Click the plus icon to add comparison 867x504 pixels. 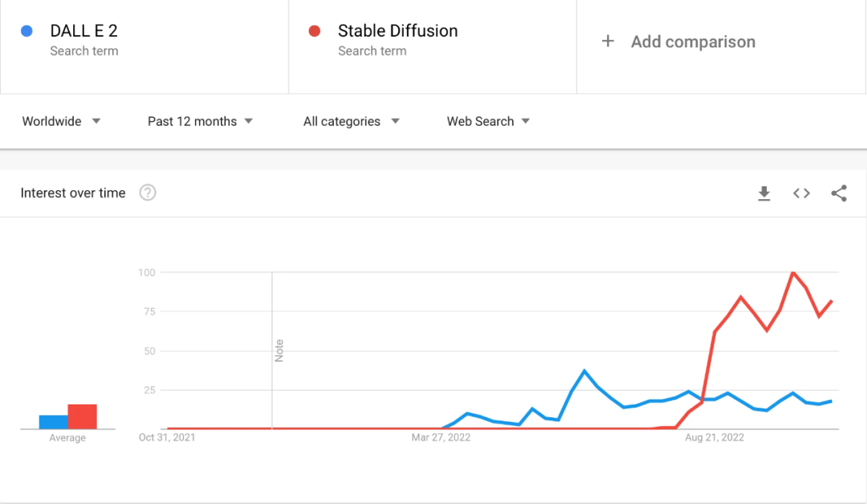tap(608, 42)
